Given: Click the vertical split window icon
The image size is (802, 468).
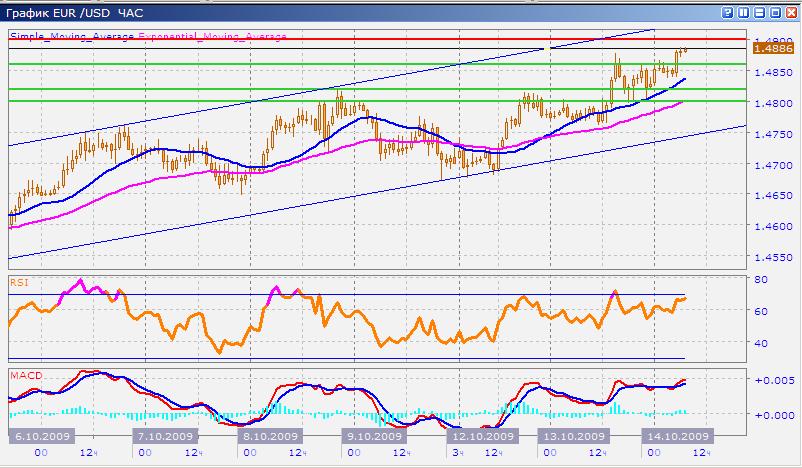Looking at the screenshot, I should 741,12.
